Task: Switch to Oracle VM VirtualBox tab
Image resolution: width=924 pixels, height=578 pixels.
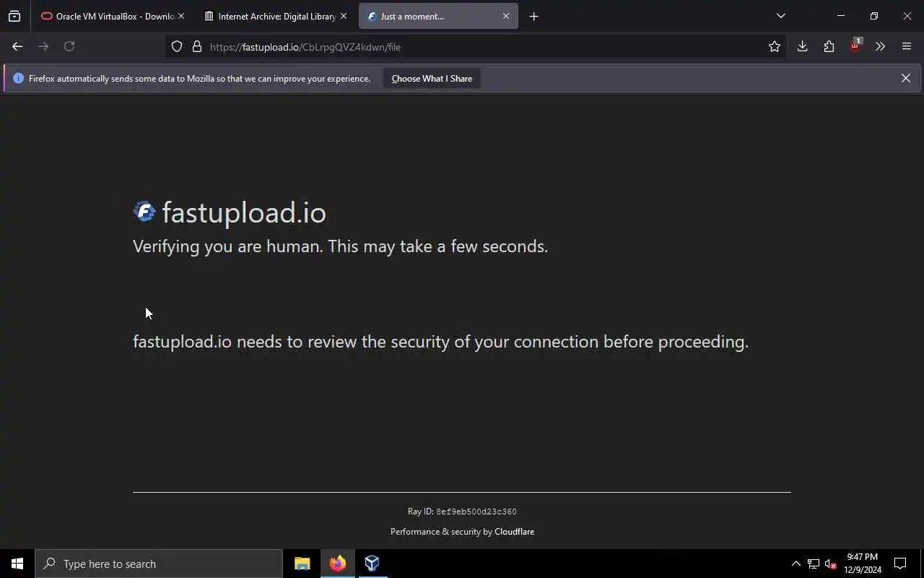Action: pos(107,16)
